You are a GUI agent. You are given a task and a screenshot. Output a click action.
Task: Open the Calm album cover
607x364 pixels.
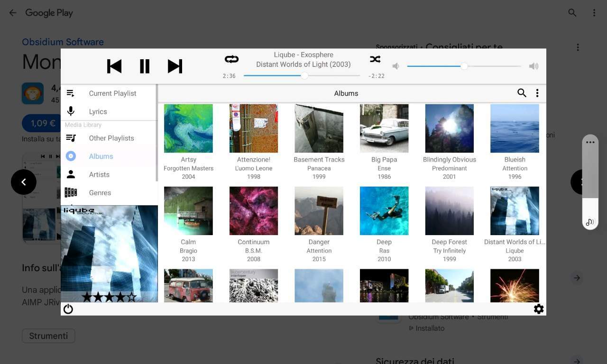(188, 211)
